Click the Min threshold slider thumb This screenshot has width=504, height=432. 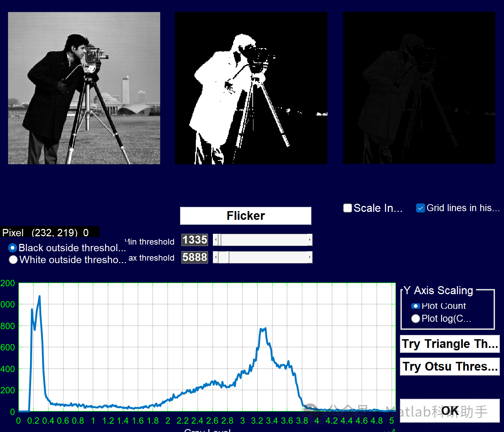220,240
